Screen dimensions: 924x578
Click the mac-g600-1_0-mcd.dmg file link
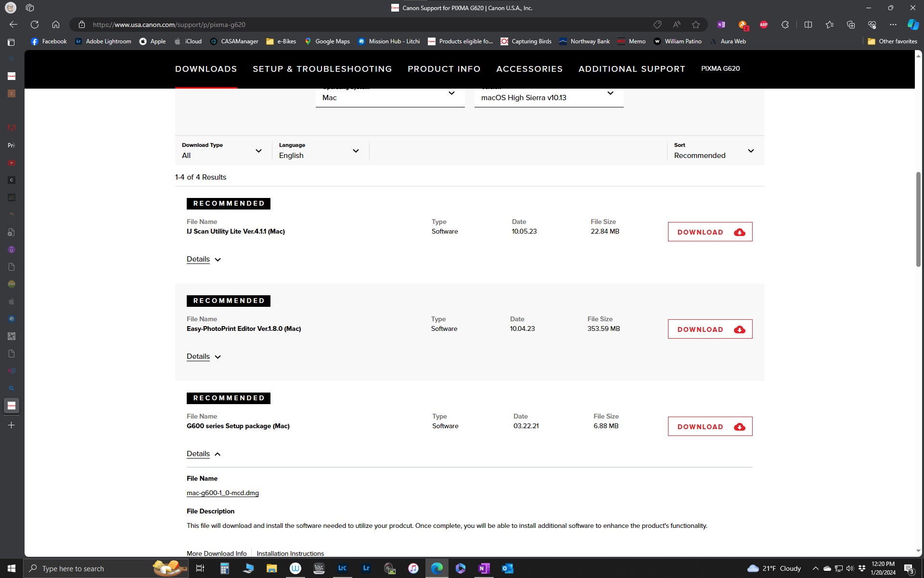[x=222, y=493]
